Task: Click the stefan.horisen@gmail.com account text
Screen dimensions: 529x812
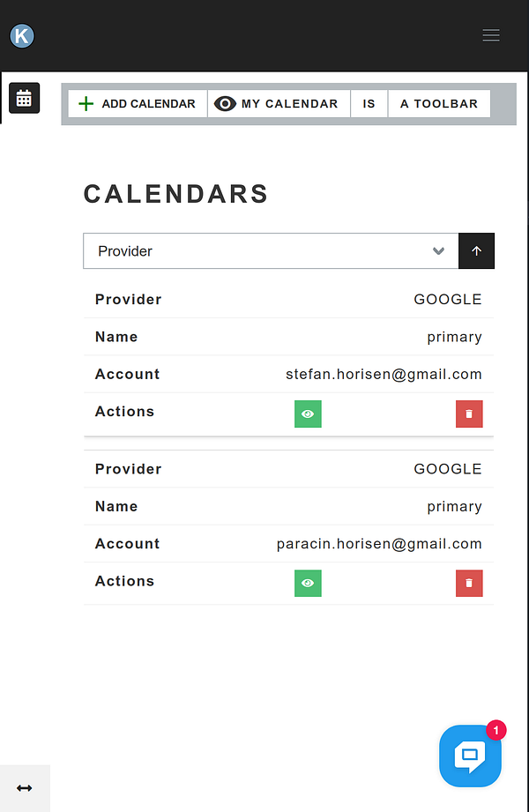Action: (384, 374)
